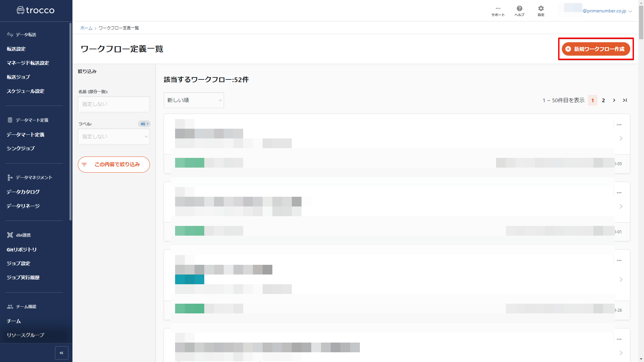The image size is (644, 362).
Task: Click the 名前 (部分一致) filter input
Action: click(x=114, y=104)
